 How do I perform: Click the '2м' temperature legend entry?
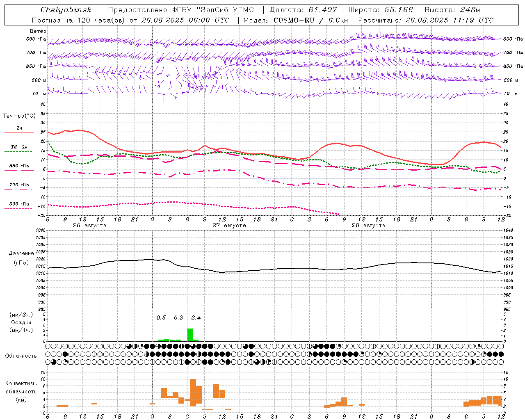click(19, 128)
